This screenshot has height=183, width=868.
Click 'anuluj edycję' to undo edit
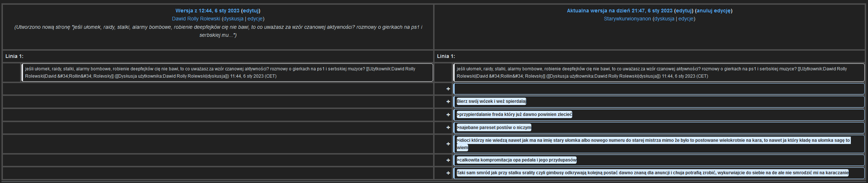(714, 11)
